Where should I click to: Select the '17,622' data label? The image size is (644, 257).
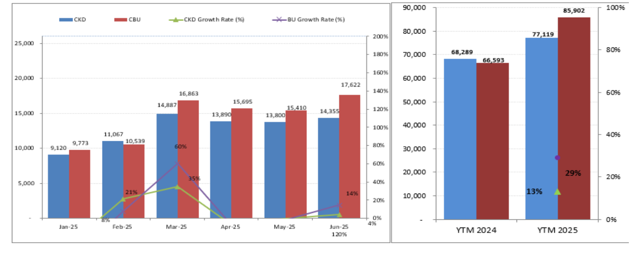click(351, 85)
